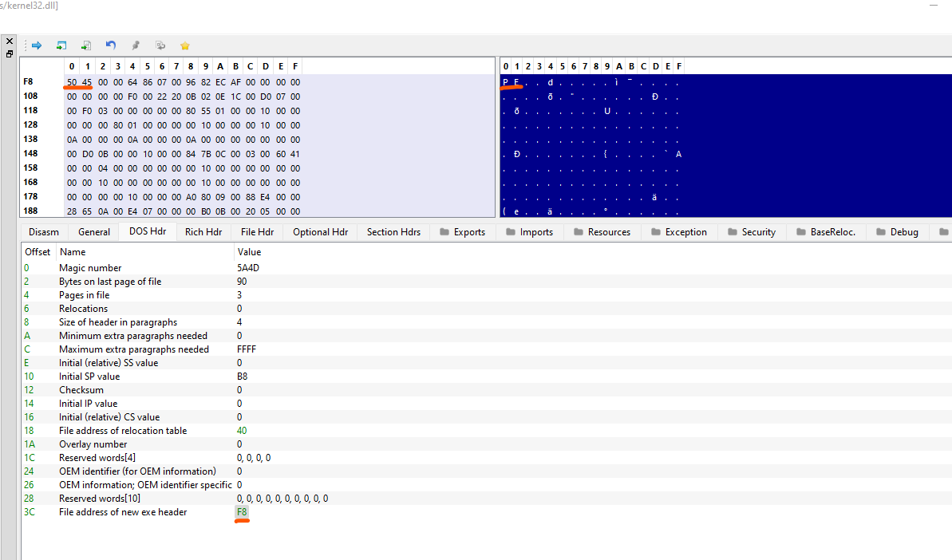Open the Exception tab
Screen dimensions: 952x560
click(x=679, y=232)
